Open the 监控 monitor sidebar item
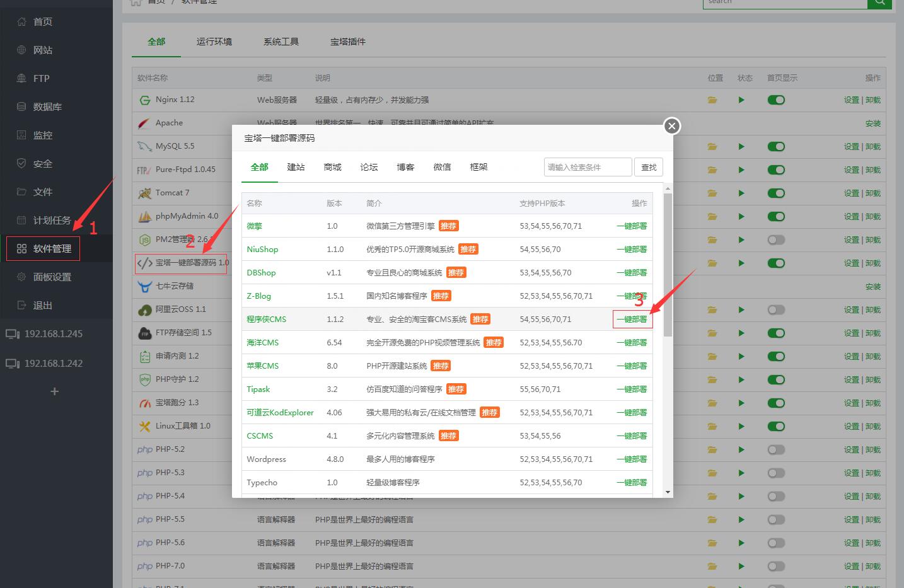904x588 pixels. 42,135
